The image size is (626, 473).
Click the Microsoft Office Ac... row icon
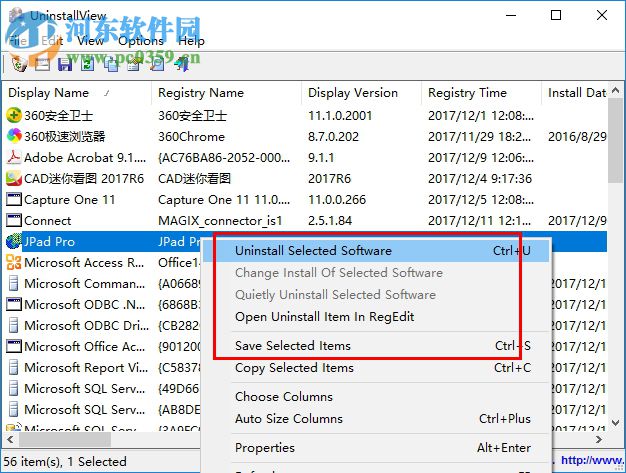pos(14,346)
